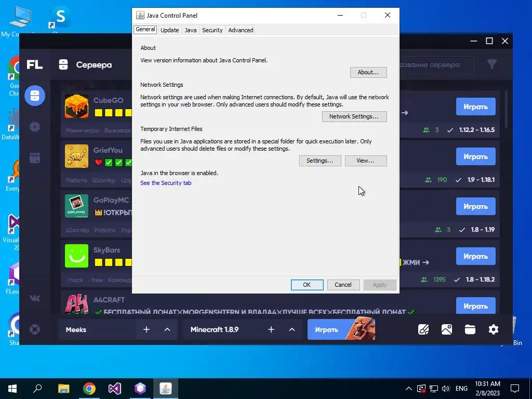Play on the SkyBars server
The image size is (532, 399).
(476, 256)
